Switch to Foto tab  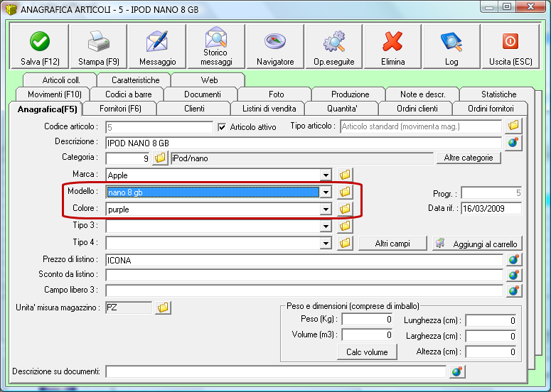(276, 94)
